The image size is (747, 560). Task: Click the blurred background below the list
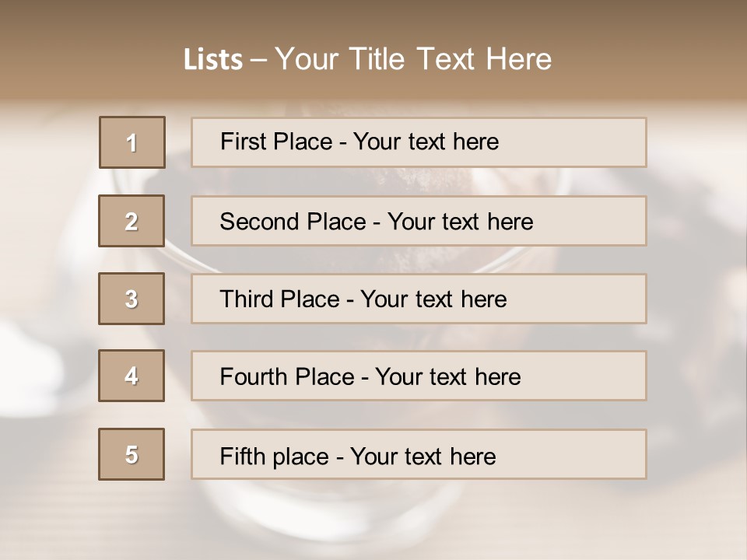click(x=373, y=521)
